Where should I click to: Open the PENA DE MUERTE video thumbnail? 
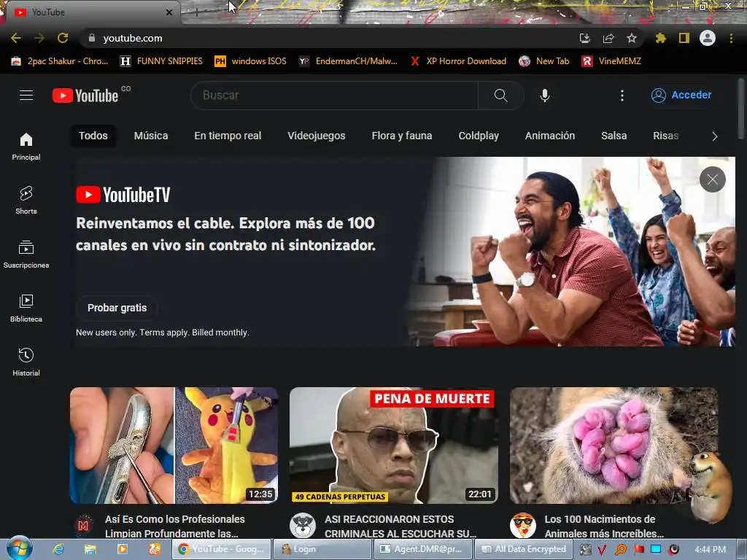[394, 446]
